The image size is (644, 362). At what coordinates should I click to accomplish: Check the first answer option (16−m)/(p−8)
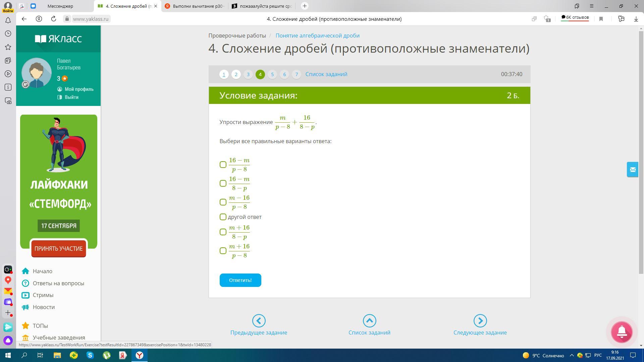[x=223, y=165]
